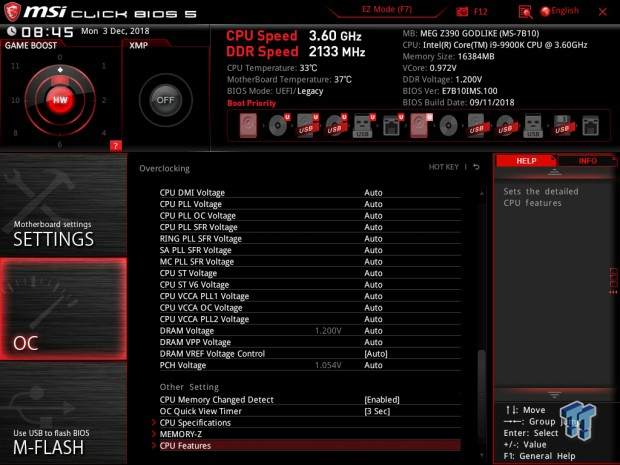Select the CPU ST V6 Voltage row
Screen dimensions: 620x465
tap(310, 285)
